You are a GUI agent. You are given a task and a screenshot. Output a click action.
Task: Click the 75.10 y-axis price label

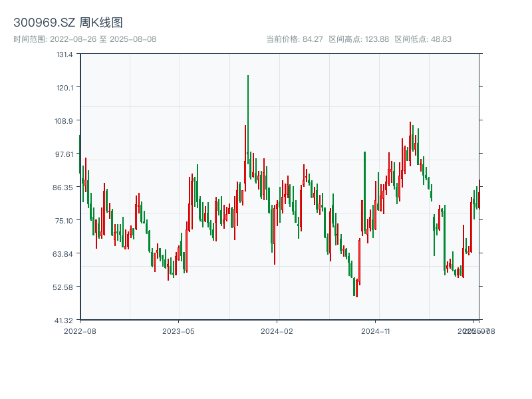tap(65, 221)
